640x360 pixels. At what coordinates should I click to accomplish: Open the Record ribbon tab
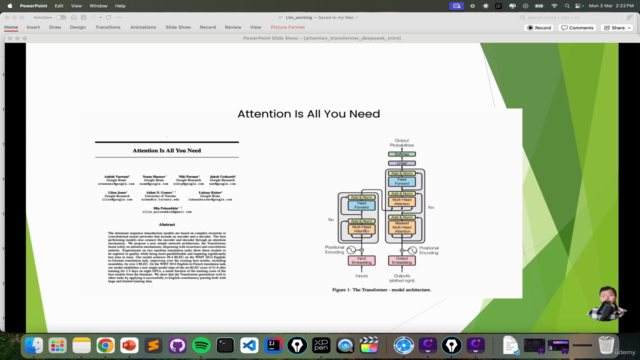pos(208,27)
